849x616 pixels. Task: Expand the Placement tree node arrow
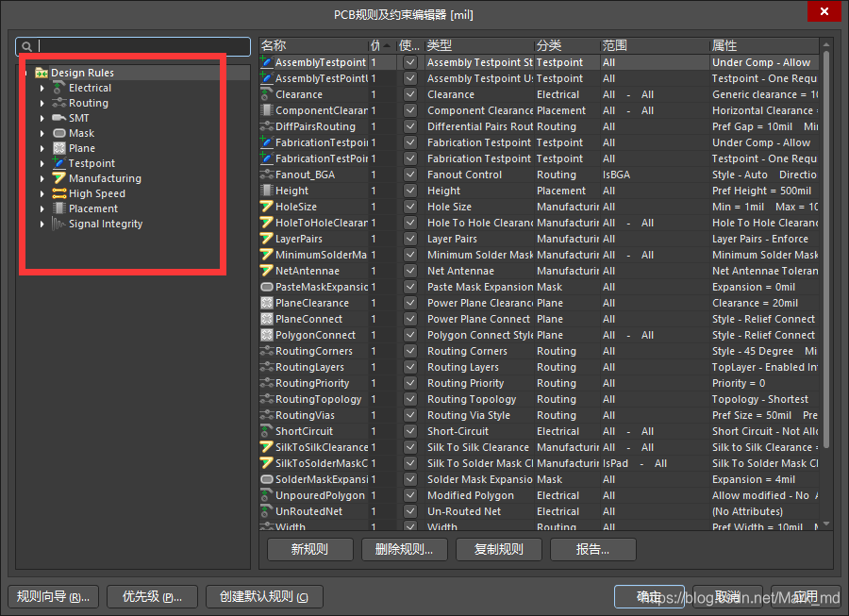point(42,208)
